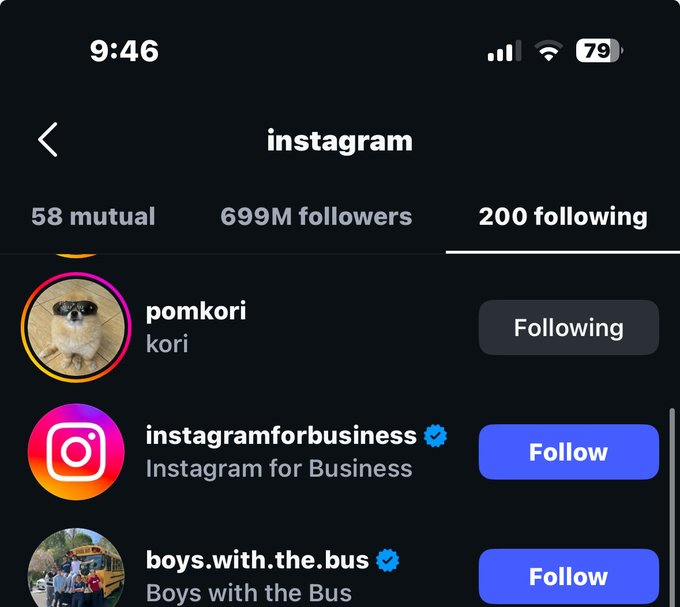Viewport: 680px width, 607px height.
Task: Click verified badge next to instagramforbusiness
Action: tap(435, 436)
